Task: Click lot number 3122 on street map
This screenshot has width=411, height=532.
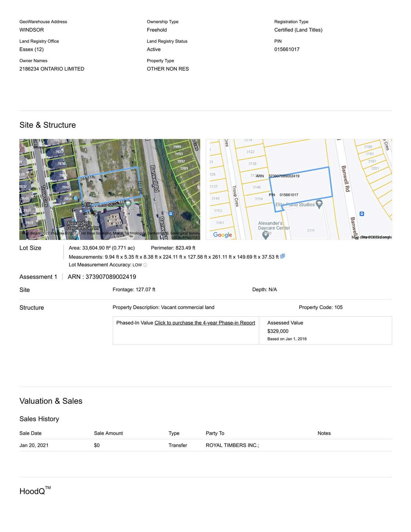Action: 250,152
